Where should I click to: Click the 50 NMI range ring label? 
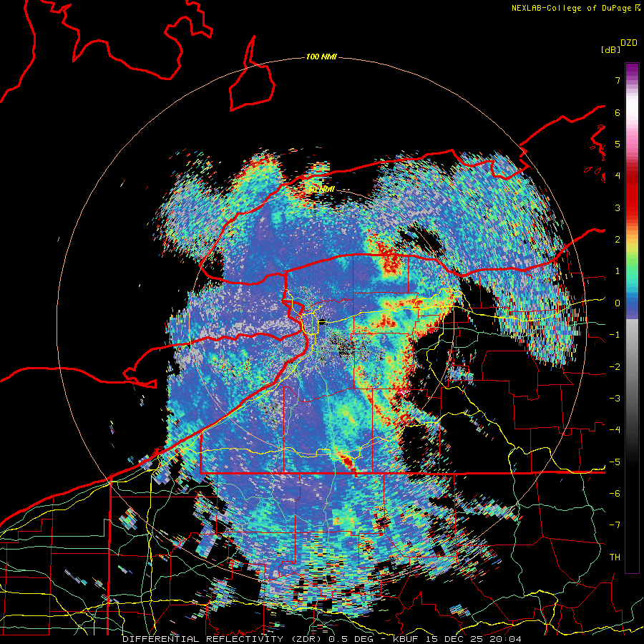tap(321, 190)
